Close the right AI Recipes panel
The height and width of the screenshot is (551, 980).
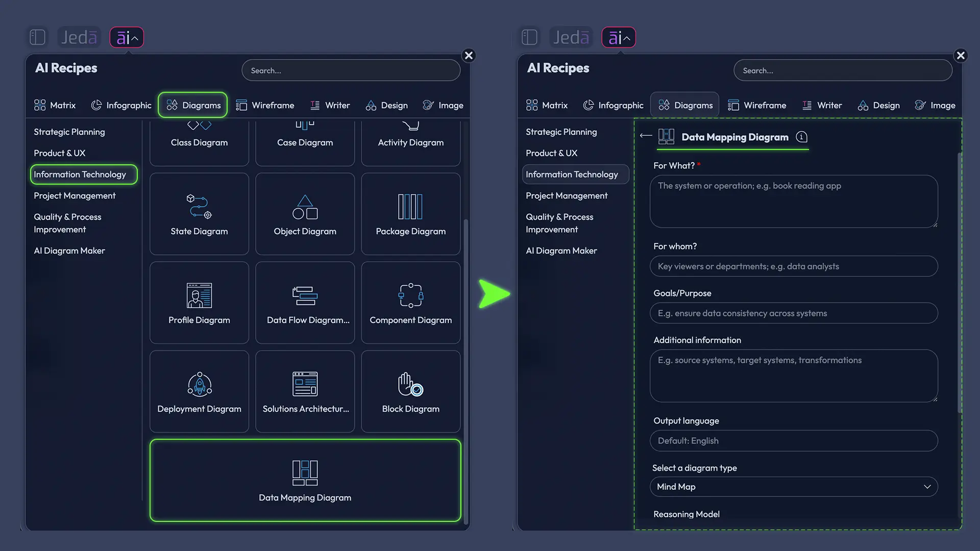[x=961, y=55]
